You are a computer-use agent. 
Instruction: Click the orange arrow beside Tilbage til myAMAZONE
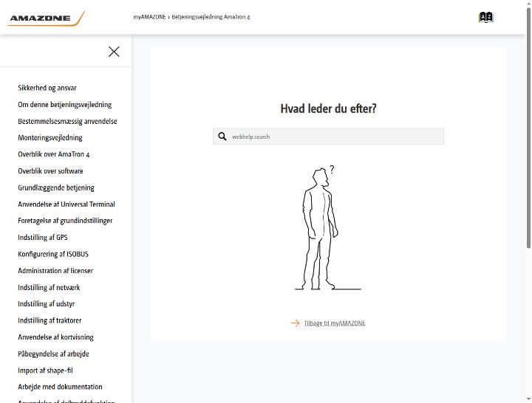(x=295, y=323)
